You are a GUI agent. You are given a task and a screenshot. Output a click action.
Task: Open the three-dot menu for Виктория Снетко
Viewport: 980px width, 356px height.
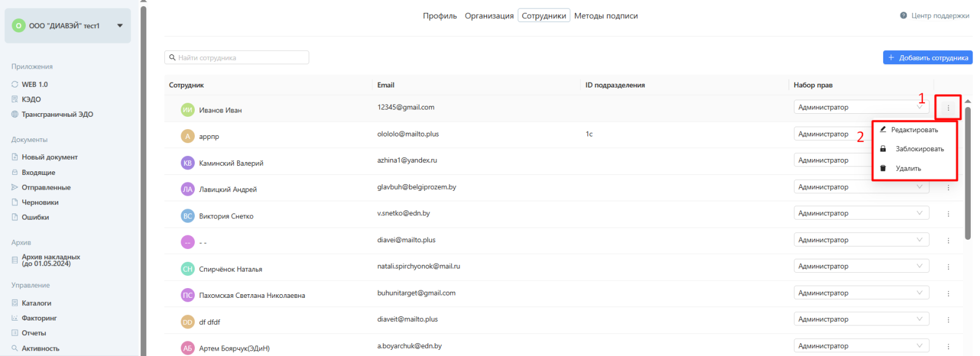(x=948, y=213)
